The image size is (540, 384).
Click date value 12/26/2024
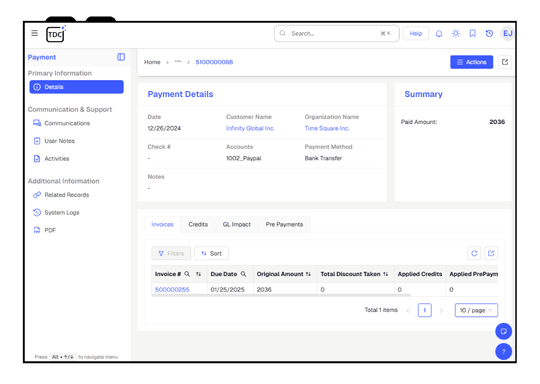tap(164, 128)
